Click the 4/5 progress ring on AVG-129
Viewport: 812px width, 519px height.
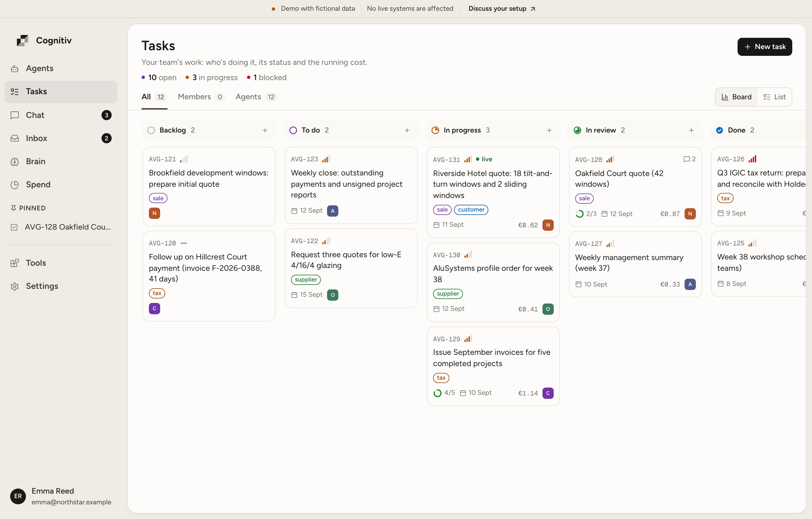437,393
